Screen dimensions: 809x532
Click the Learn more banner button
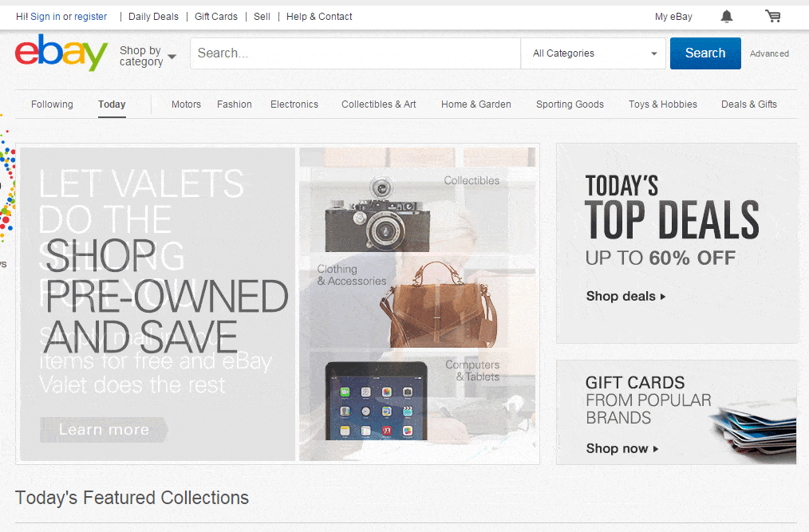(x=104, y=430)
